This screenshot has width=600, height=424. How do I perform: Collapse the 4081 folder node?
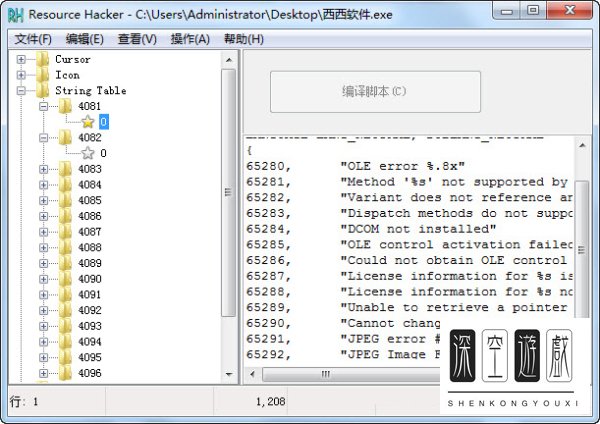44,106
